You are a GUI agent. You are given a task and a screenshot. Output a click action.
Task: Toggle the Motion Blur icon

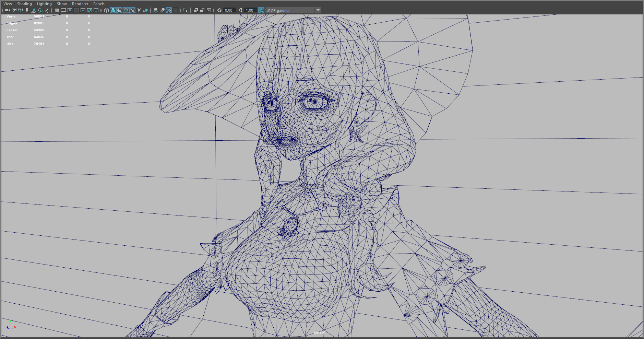[162, 10]
